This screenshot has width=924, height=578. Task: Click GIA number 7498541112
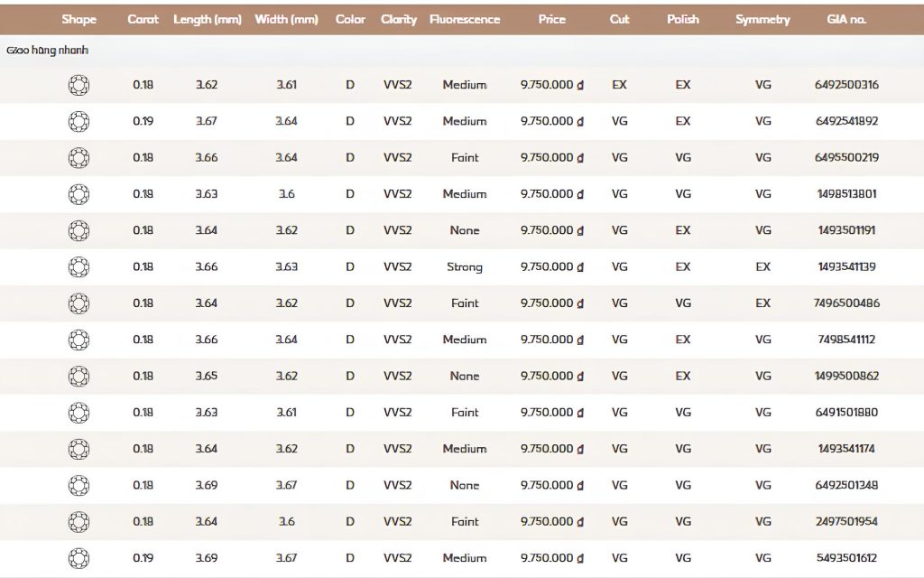point(846,340)
